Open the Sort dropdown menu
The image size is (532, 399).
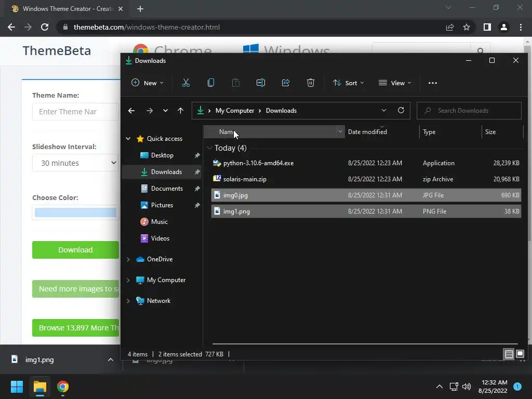pos(349,83)
